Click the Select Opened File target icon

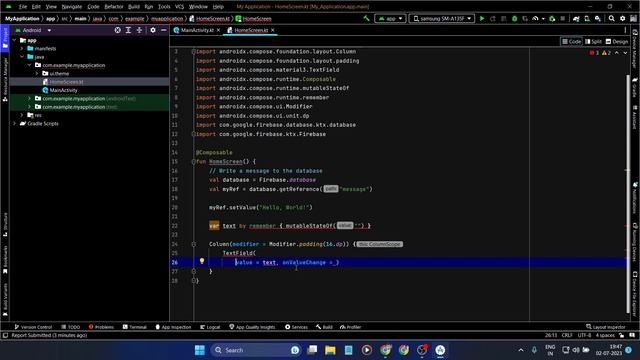118,30
